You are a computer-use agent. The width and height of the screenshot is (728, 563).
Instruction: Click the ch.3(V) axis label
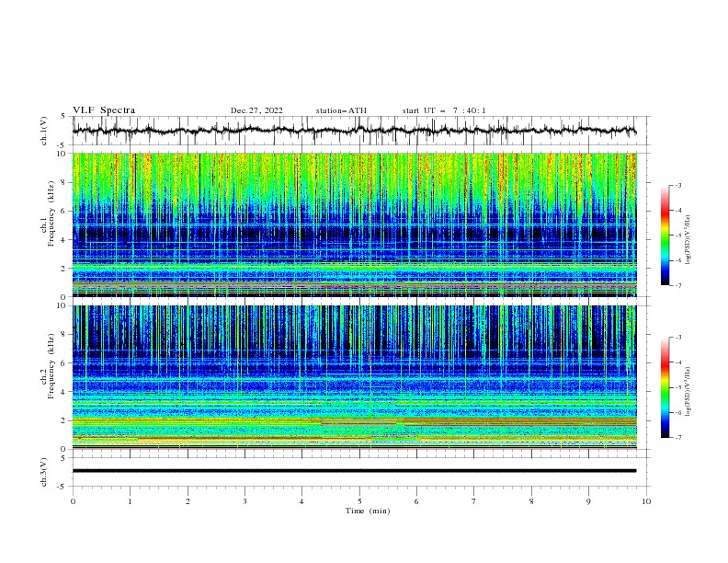click(44, 472)
